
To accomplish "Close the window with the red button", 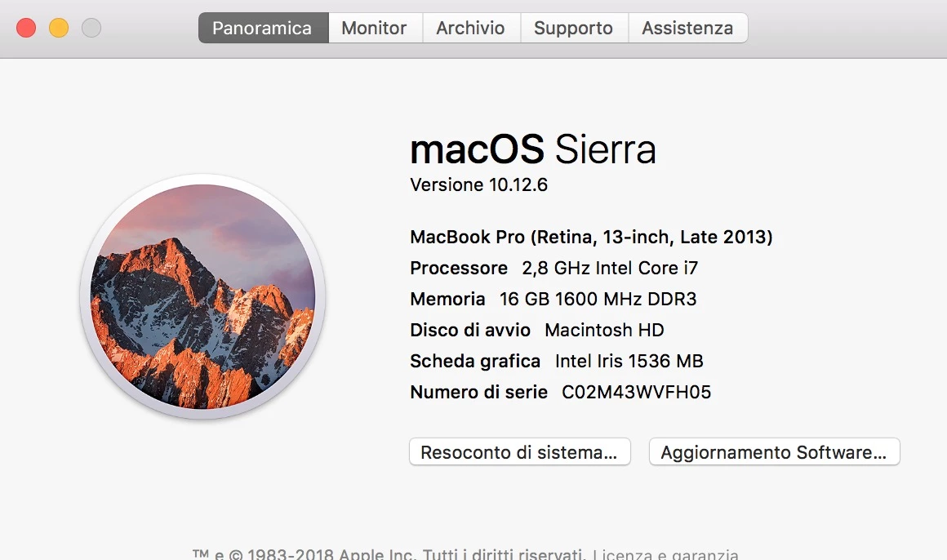I will (x=26, y=28).
